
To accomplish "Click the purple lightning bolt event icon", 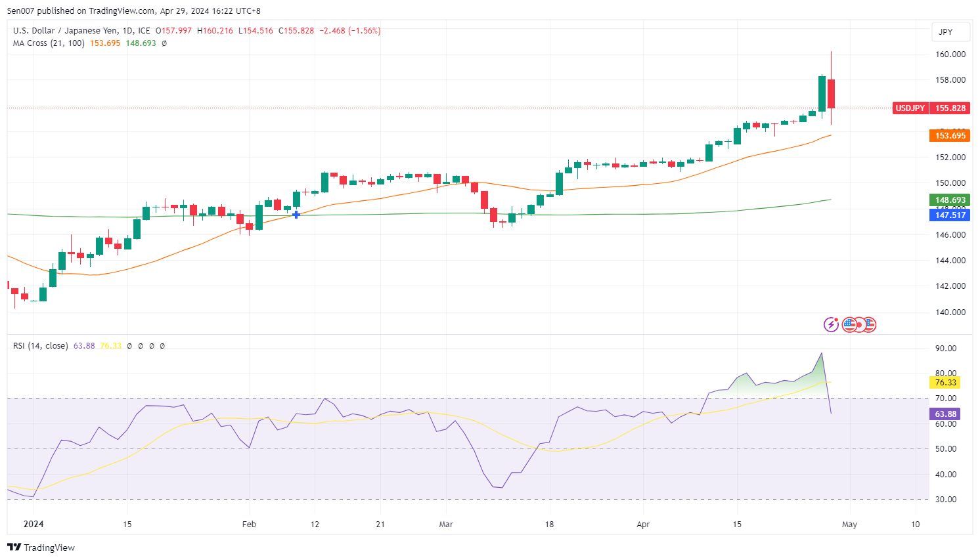I will [x=831, y=324].
